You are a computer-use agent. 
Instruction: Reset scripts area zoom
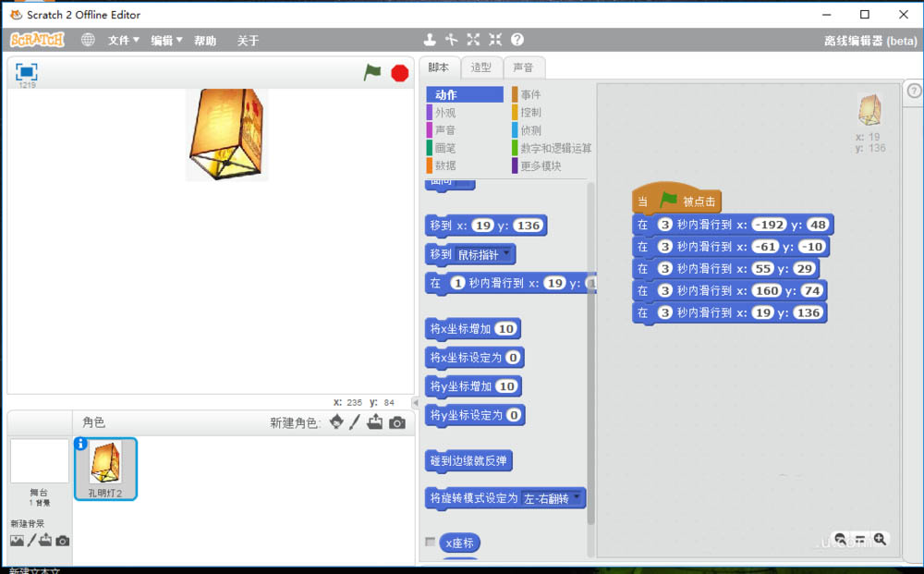point(860,539)
